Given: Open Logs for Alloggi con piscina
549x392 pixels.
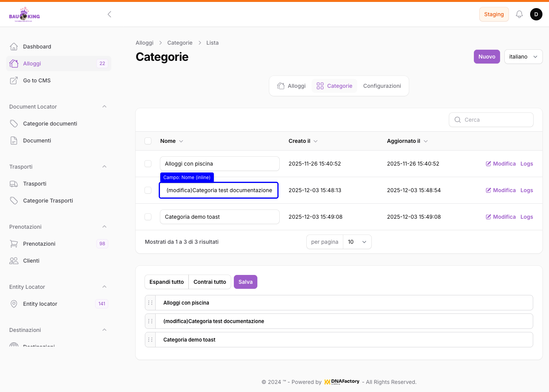Looking at the screenshot, I should (x=526, y=164).
